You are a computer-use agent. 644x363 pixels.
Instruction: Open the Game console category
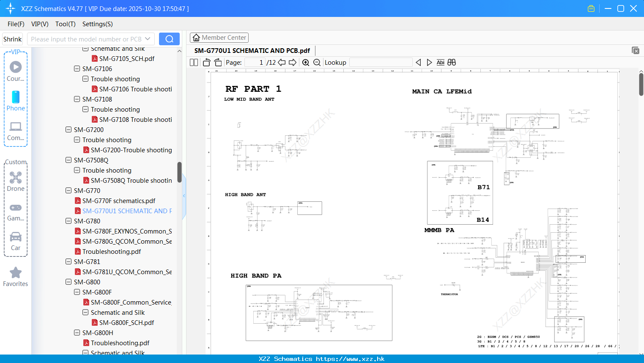(x=16, y=212)
